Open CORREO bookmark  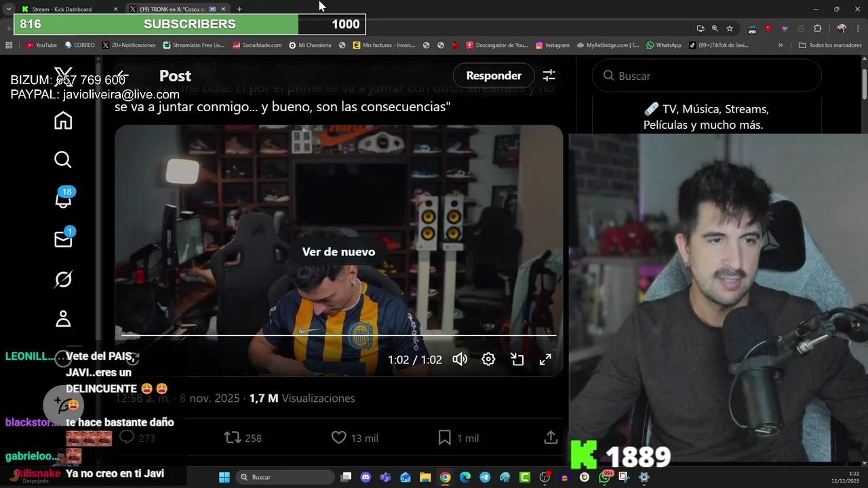(x=80, y=45)
